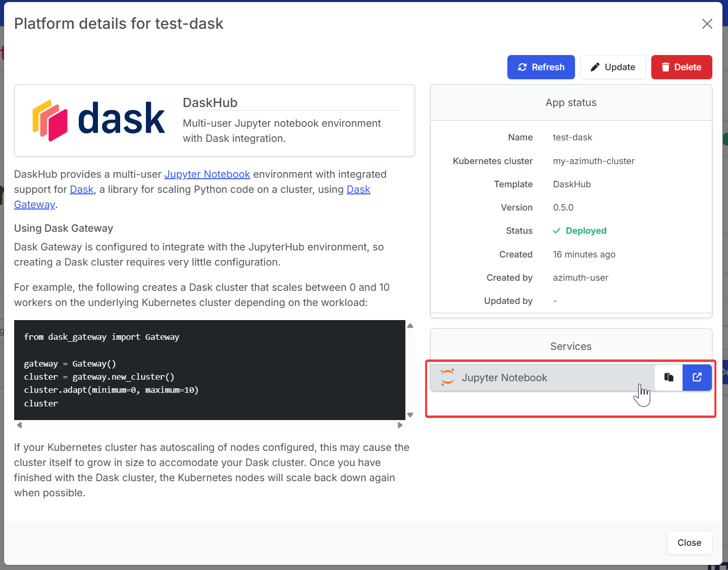Click the 'cluster.adapt(minimum=0, maximum=10)' code line
Image resolution: width=728 pixels, height=570 pixels.
pyautogui.click(x=111, y=390)
